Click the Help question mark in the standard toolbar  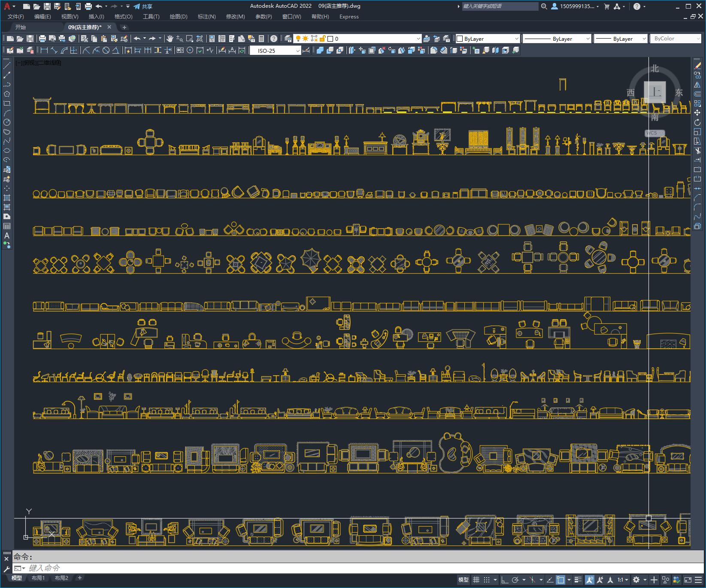[274, 39]
